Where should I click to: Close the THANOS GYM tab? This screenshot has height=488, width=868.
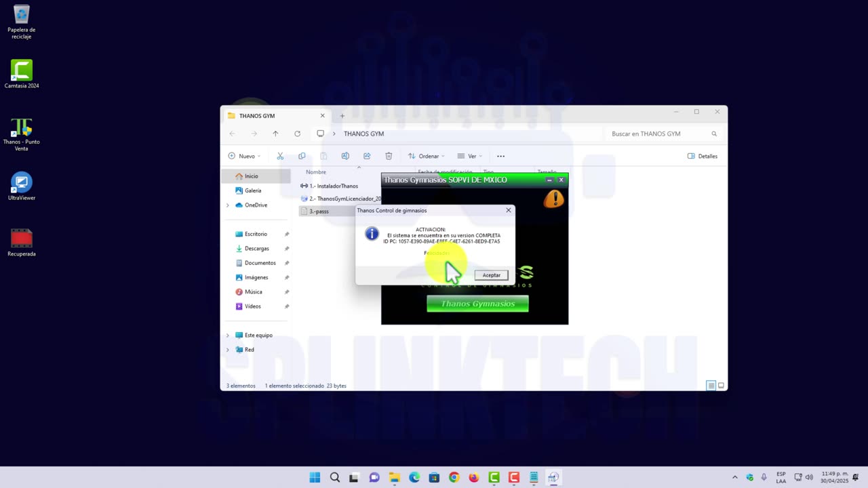(322, 116)
